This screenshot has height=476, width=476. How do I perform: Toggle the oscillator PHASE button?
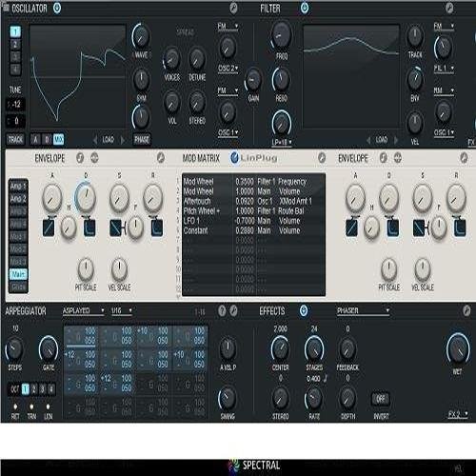[142, 139]
